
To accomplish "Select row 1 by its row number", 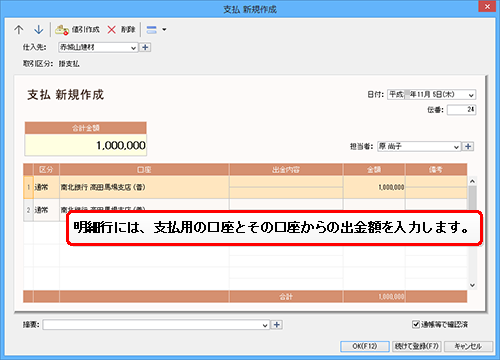I will coord(28,187).
